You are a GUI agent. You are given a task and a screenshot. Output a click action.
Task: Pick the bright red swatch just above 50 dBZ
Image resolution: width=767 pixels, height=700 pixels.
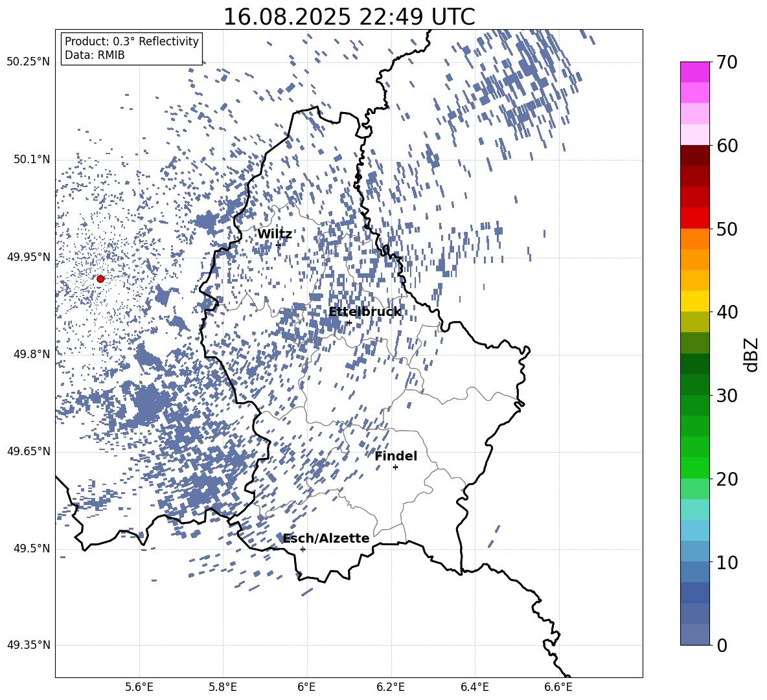point(694,218)
